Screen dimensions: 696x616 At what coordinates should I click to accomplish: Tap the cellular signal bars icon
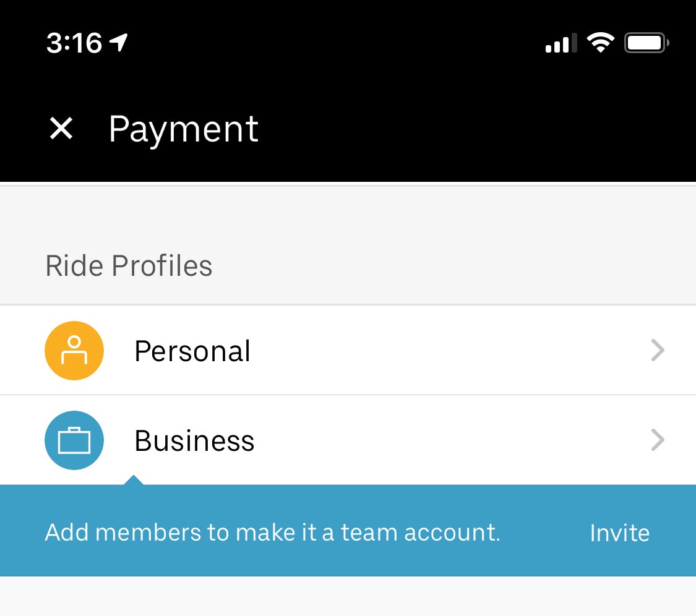tap(562, 43)
